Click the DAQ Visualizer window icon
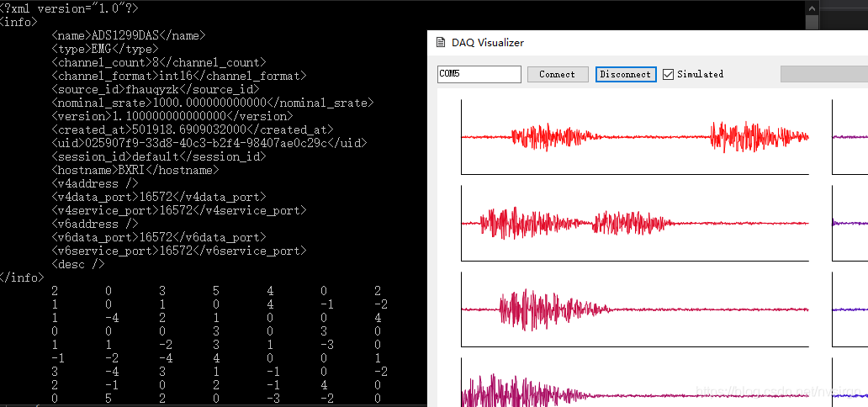 point(441,43)
